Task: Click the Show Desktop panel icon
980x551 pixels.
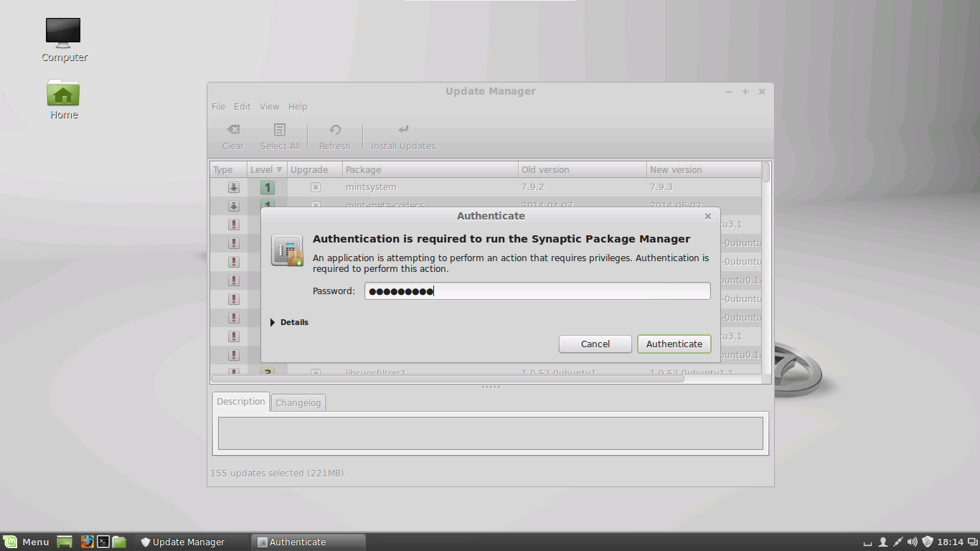Action: point(65,542)
